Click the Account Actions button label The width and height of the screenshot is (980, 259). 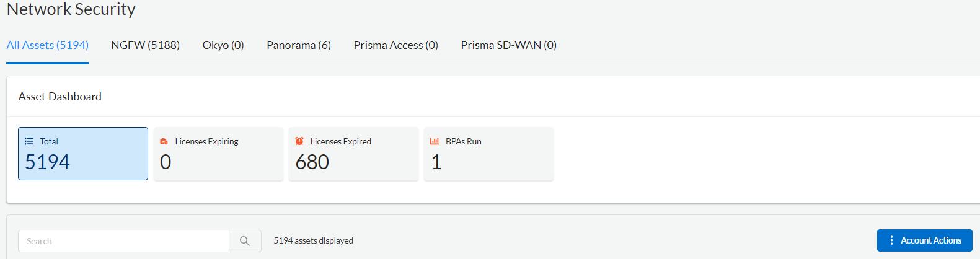pyautogui.click(x=931, y=240)
